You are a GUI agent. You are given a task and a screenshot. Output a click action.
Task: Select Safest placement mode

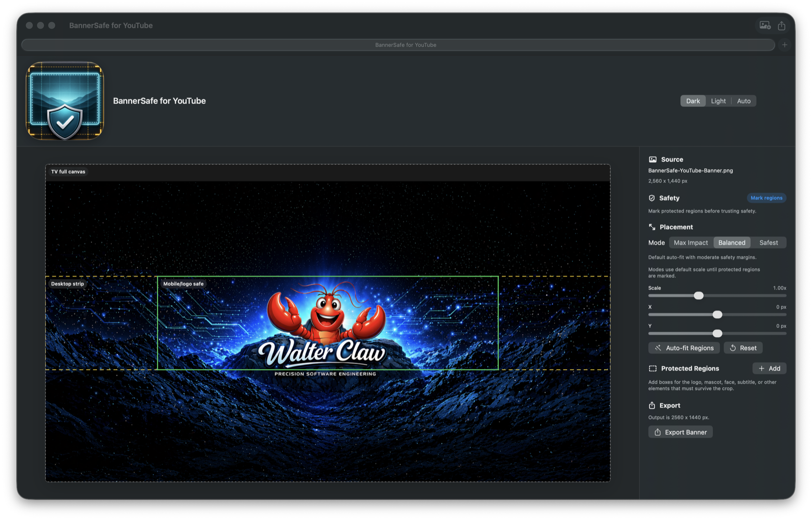click(x=768, y=243)
